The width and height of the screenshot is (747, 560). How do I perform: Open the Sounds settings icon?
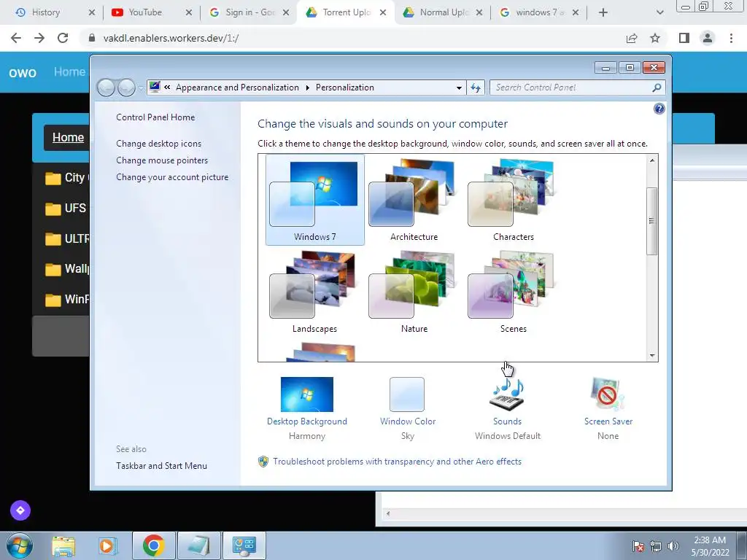[x=508, y=394]
